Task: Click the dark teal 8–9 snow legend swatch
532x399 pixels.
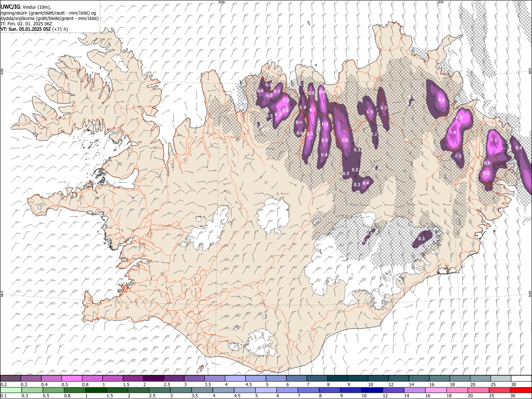Action: click(337, 378)
